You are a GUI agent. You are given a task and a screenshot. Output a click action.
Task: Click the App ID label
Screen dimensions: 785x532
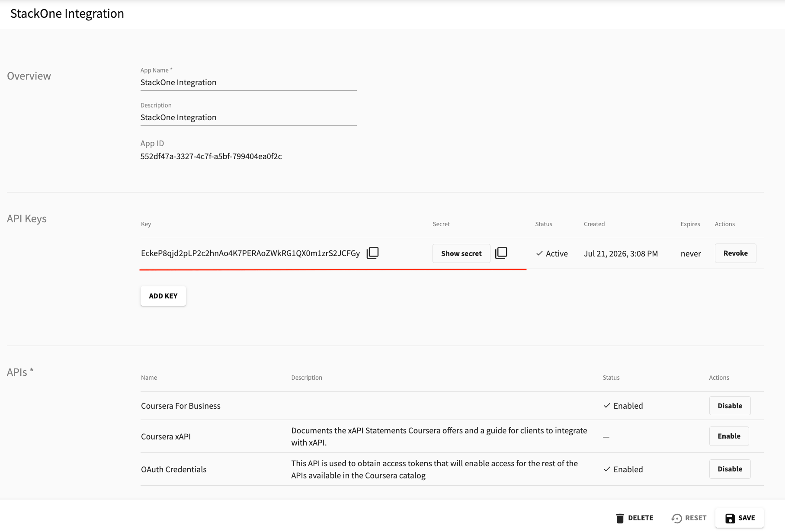pos(152,144)
